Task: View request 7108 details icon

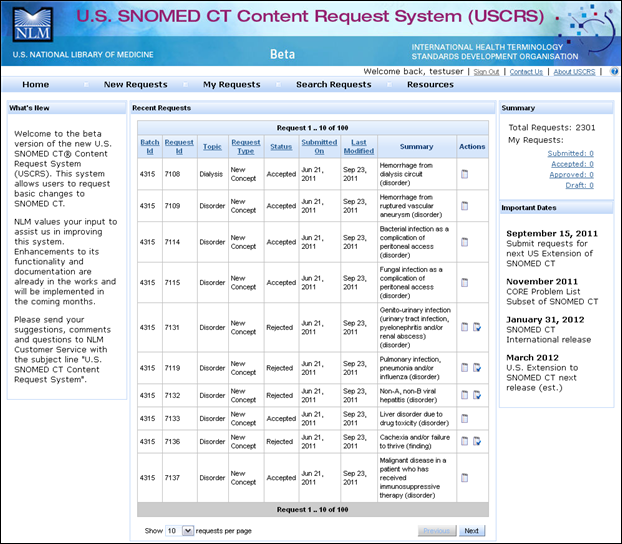Action: [465, 174]
